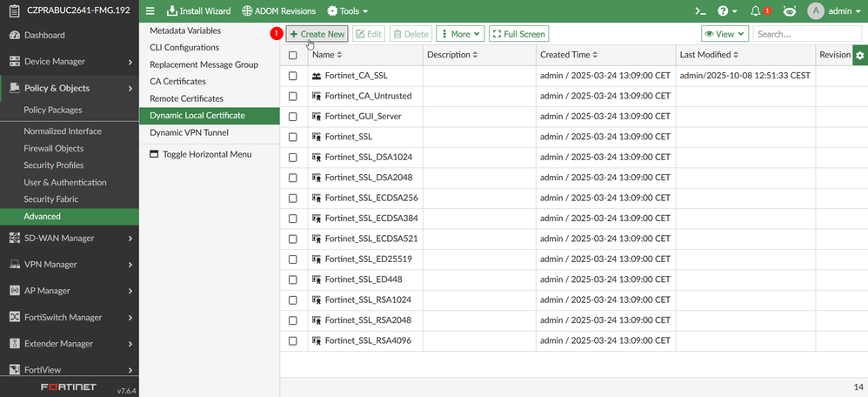Viewport: 868px width, 397px height.
Task: Open the Tools dropdown menu
Action: click(x=348, y=11)
